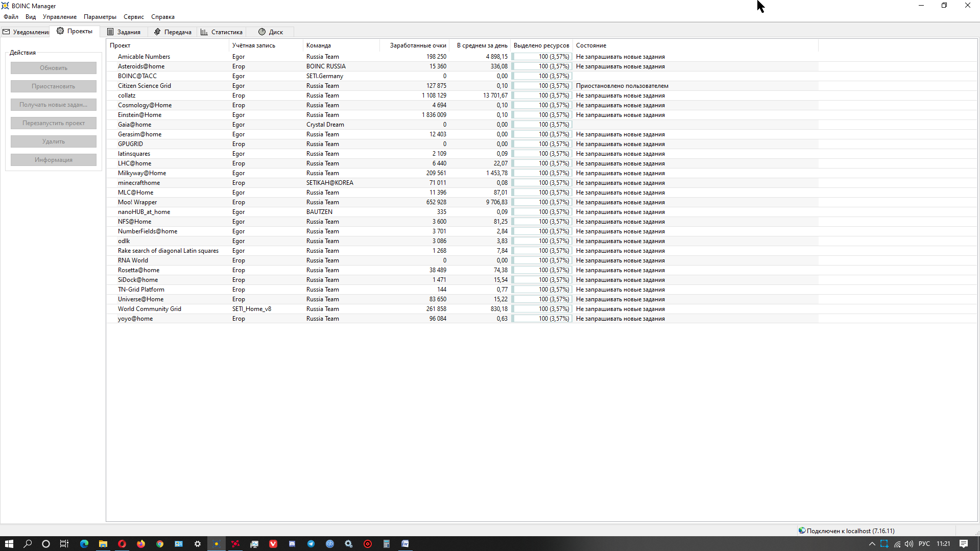Select the Rosetta@home project row
Screen dimensions: 980x551
coord(462,270)
